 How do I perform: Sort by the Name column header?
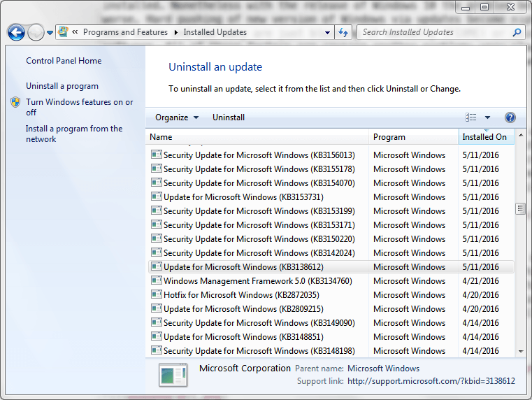(257, 137)
